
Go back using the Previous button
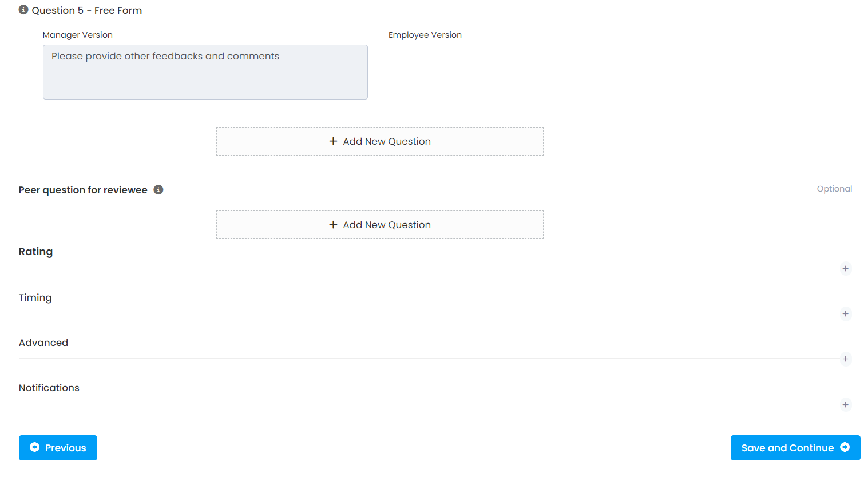58,448
